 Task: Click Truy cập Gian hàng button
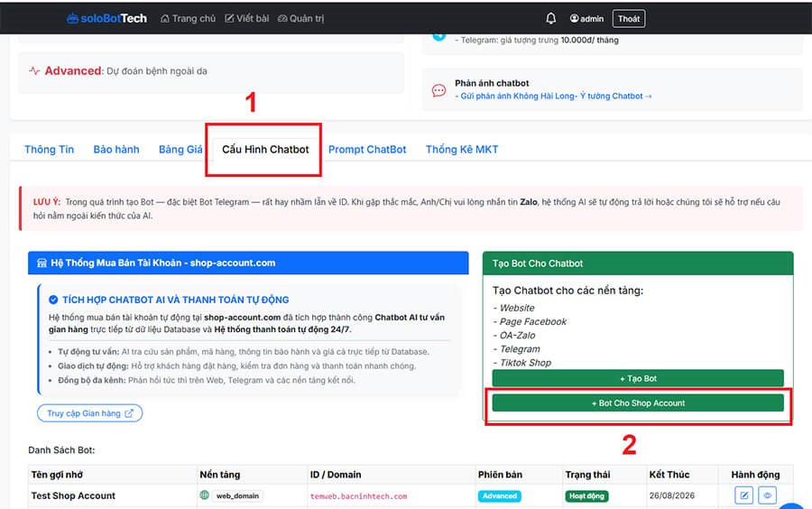(89, 413)
